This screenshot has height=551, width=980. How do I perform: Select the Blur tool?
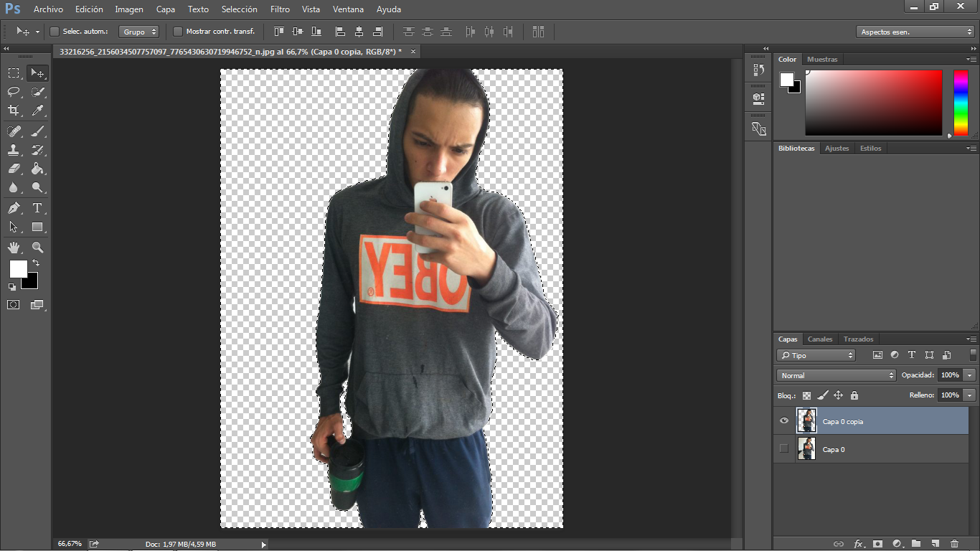[x=14, y=187]
